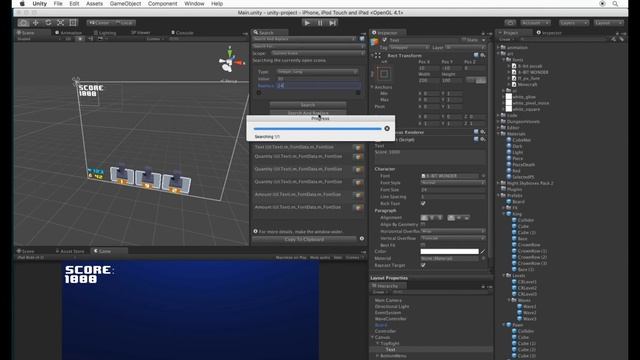Click the Replace value input field
640x360 pixels.
click(318, 86)
